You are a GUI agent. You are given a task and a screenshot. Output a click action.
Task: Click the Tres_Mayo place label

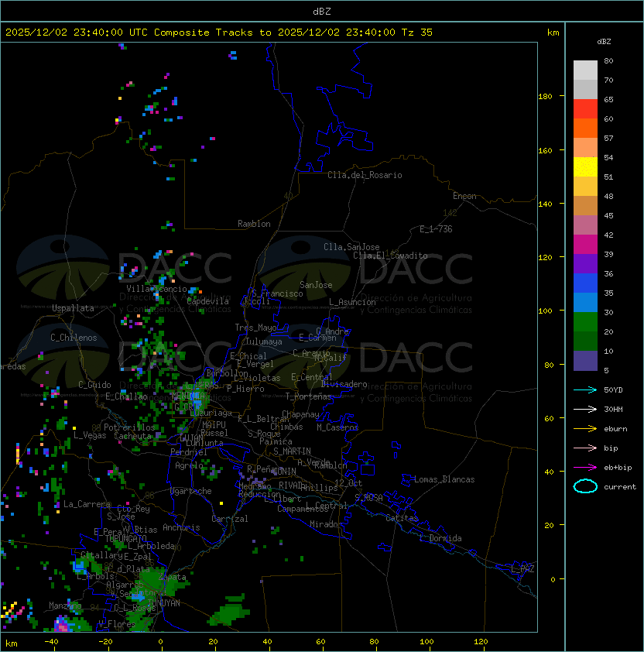coord(255,328)
